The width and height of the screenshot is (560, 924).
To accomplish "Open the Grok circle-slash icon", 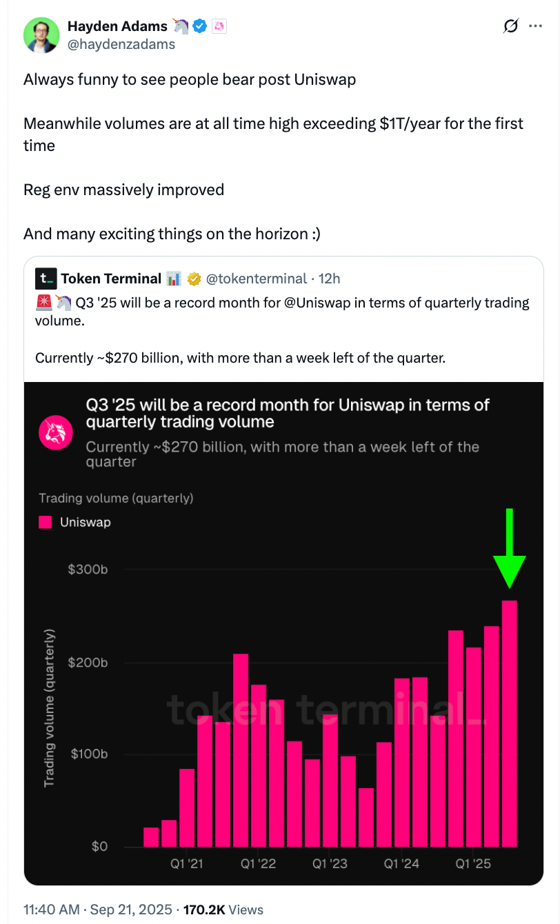I will [511, 26].
